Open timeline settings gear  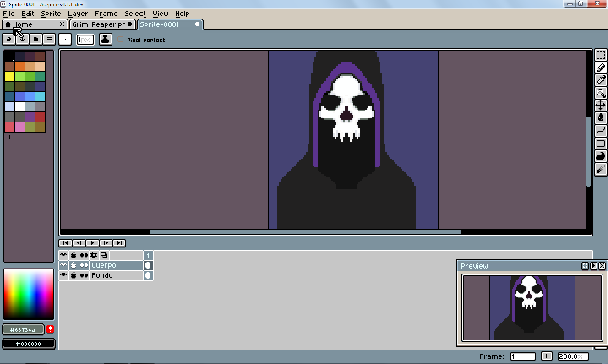[94, 255]
